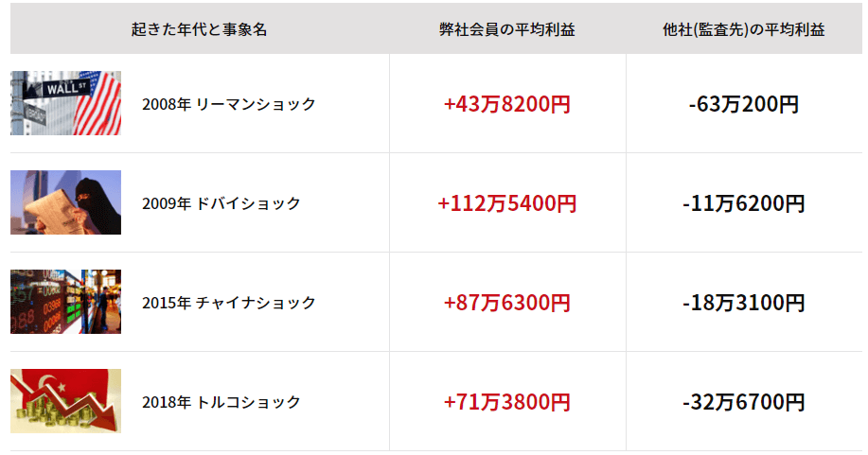Click the China stock board thumbnail
The height and width of the screenshot is (455, 868).
[x=65, y=302]
